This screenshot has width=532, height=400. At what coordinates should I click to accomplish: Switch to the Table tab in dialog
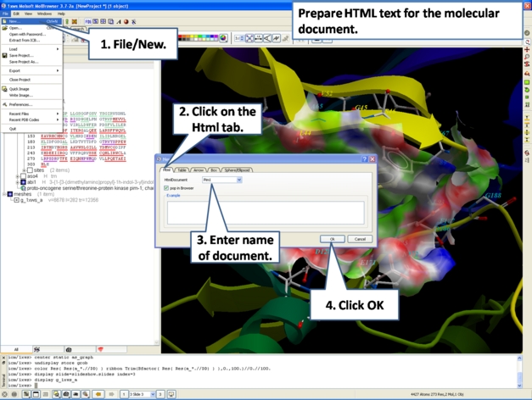point(182,169)
